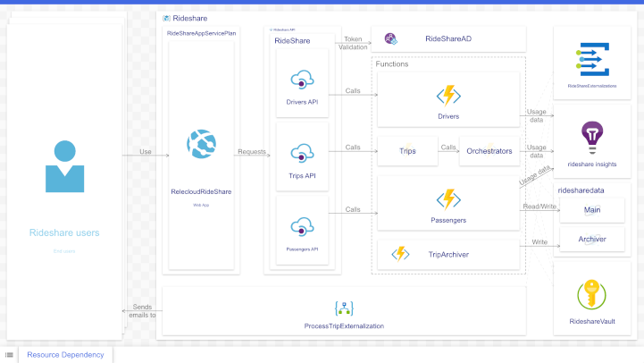Select the Drivers function lightning icon
Viewport: 644px width, 363px height.
(x=448, y=96)
